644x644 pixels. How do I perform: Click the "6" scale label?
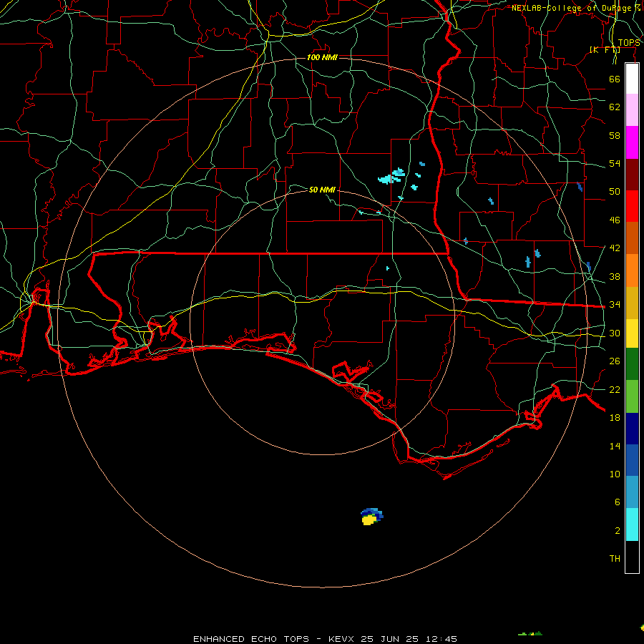[x=618, y=502]
